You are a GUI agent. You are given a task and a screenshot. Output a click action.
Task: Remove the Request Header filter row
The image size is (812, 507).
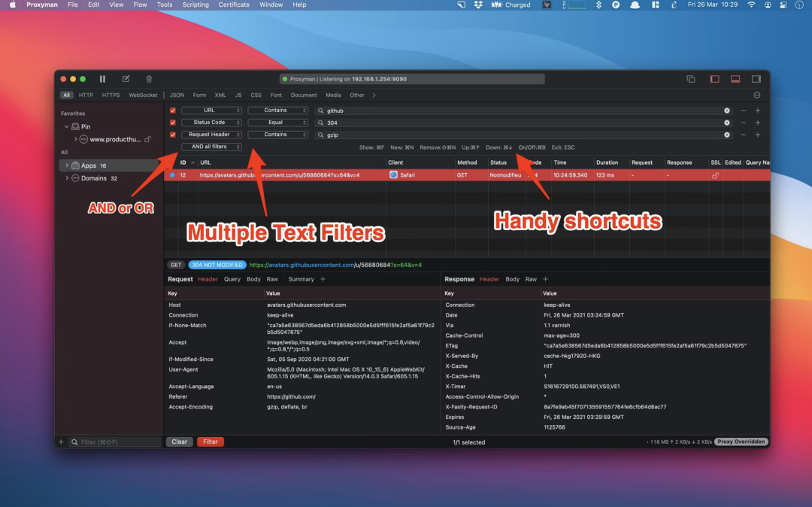pos(744,135)
